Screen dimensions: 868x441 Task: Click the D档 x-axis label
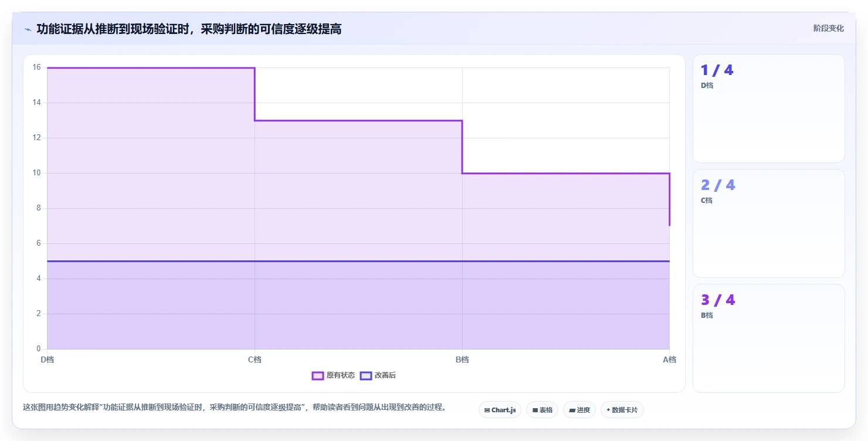click(47, 359)
